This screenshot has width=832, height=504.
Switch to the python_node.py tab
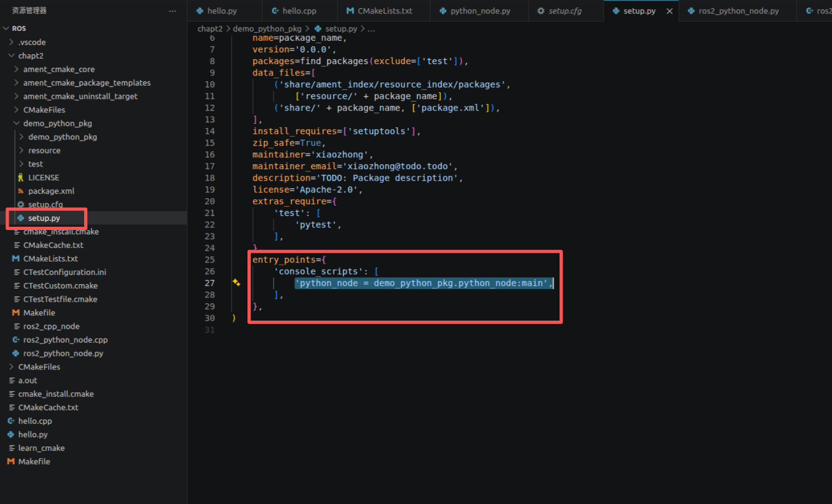[x=480, y=11]
